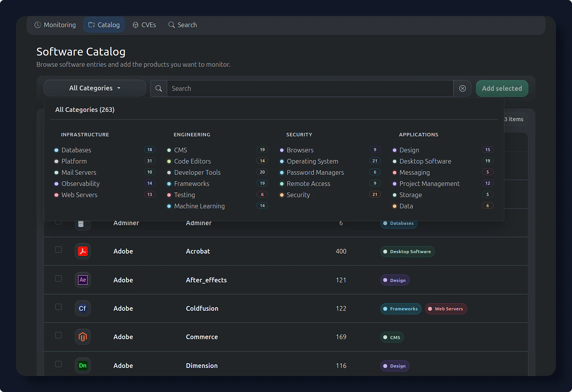Image resolution: width=572 pixels, height=392 pixels.
Task: Click the After_effects product name
Action: [206, 280]
